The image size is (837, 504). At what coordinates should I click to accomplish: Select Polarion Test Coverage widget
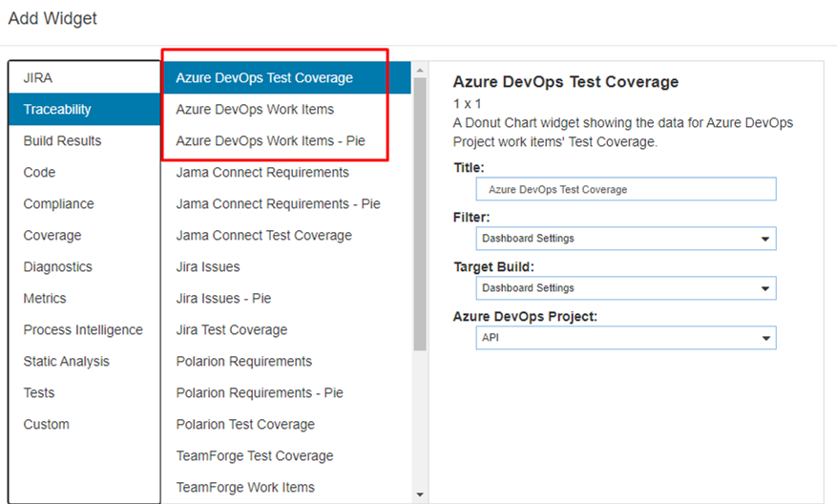[286, 425]
